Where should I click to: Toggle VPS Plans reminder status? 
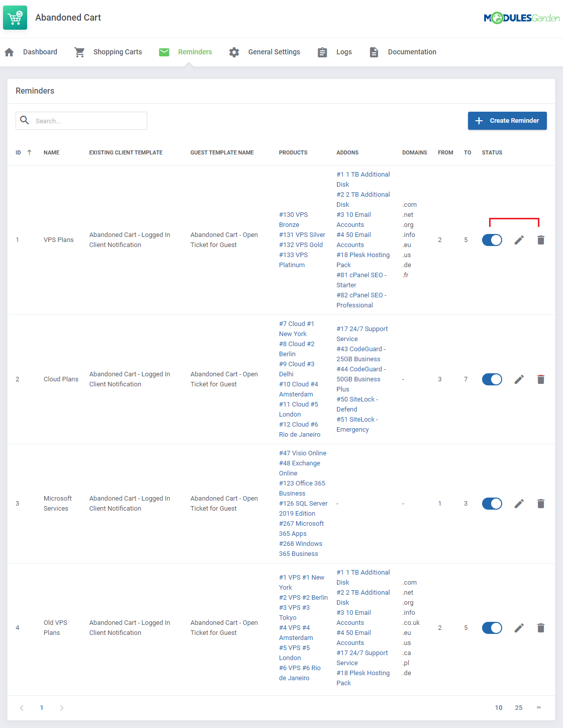(x=492, y=240)
